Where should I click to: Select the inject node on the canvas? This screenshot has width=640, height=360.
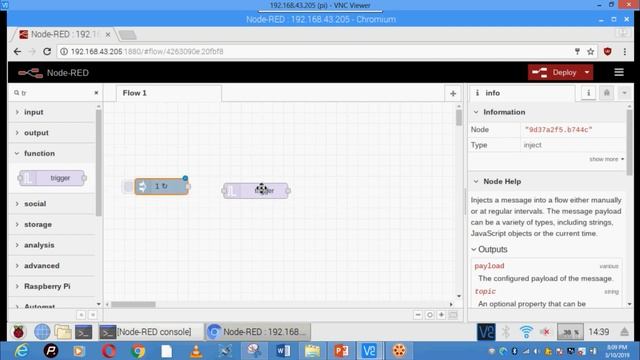(x=162, y=187)
